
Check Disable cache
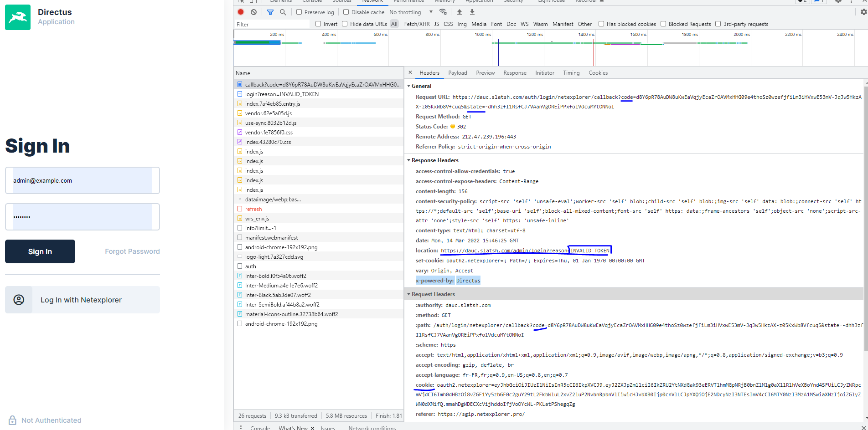(x=346, y=11)
